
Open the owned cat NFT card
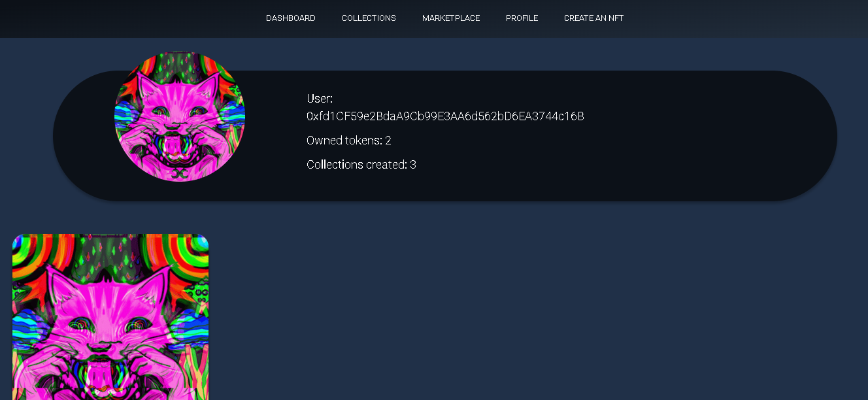point(110,317)
